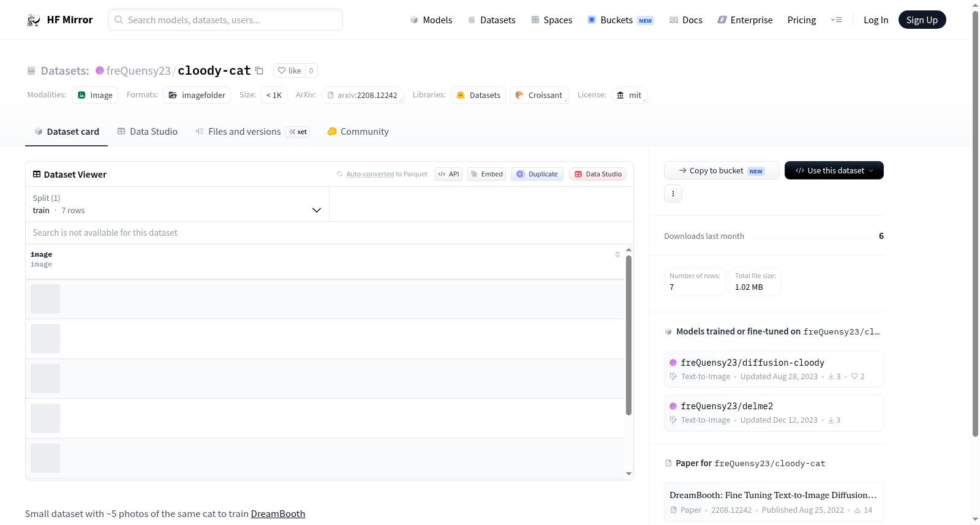Open the Use this dataset dropdown
This screenshot has height=525, width=980.
pyautogui.click(x=834, y=170)
